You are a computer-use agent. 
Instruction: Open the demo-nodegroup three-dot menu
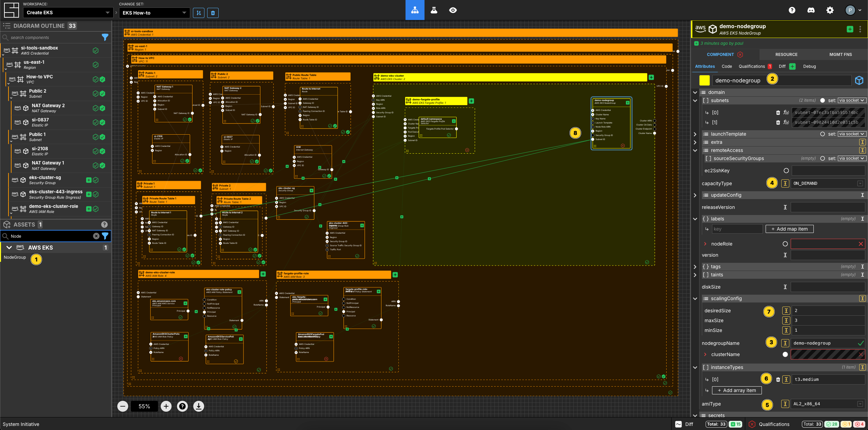click(860, 29)
